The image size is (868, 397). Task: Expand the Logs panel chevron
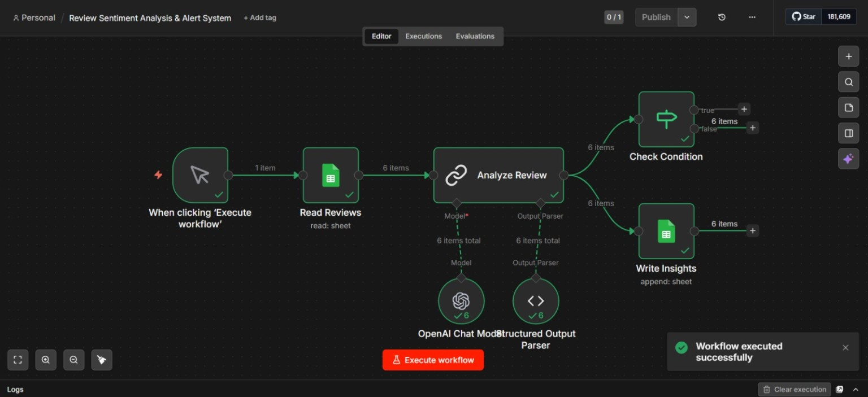856,389
